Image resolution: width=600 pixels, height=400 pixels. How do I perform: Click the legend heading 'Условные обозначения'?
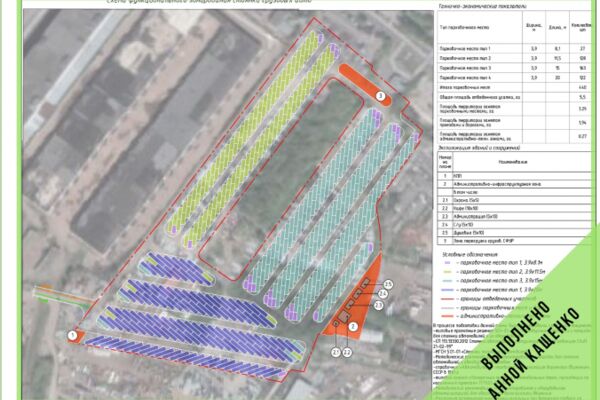click(x=470, y=254)
